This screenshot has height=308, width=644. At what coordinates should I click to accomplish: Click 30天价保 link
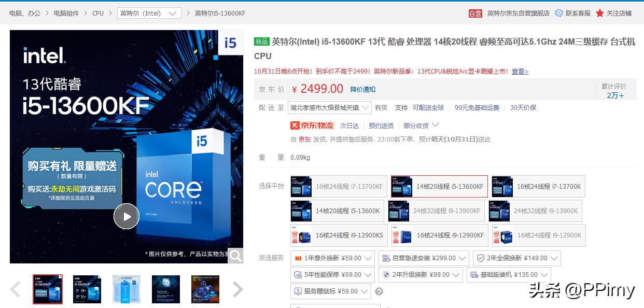523,108
